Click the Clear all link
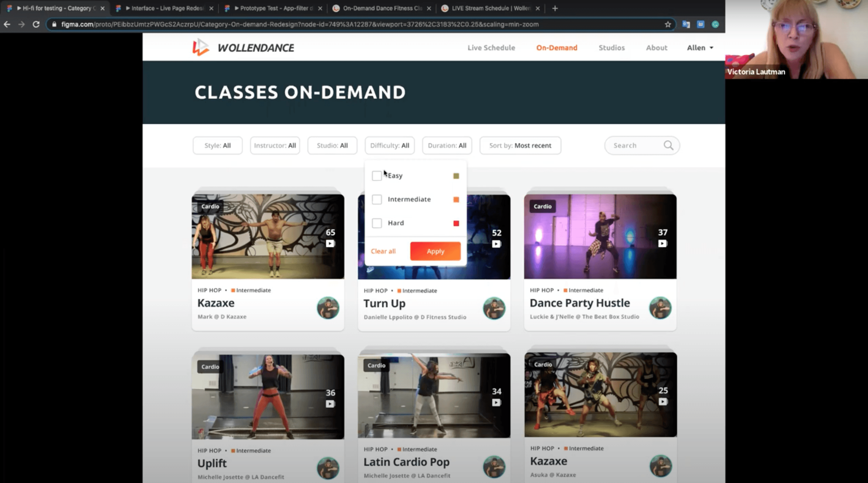This screenshot has width=868, height=483. 383,251
